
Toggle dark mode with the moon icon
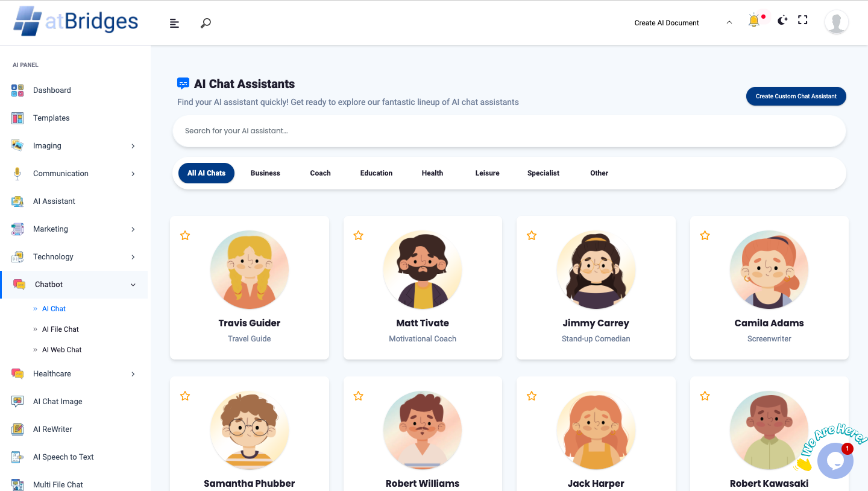[782, 21]
